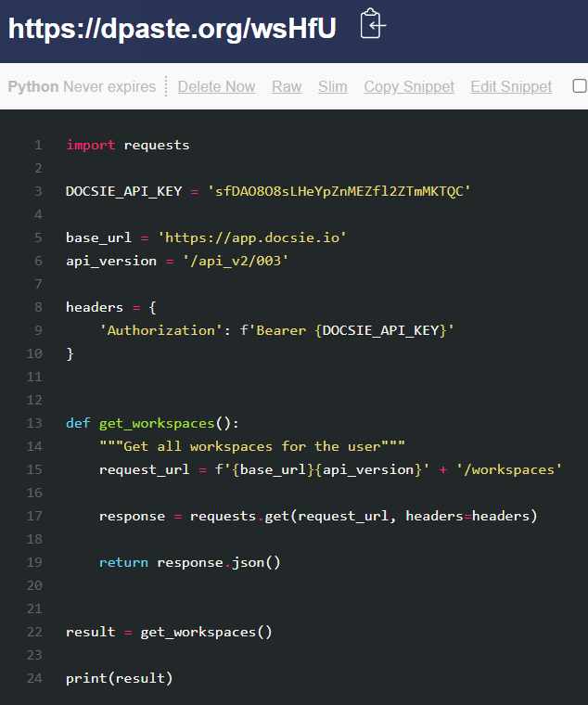Highlight line number 24
This screenshot has height=705, width=588.
point(35,678)
